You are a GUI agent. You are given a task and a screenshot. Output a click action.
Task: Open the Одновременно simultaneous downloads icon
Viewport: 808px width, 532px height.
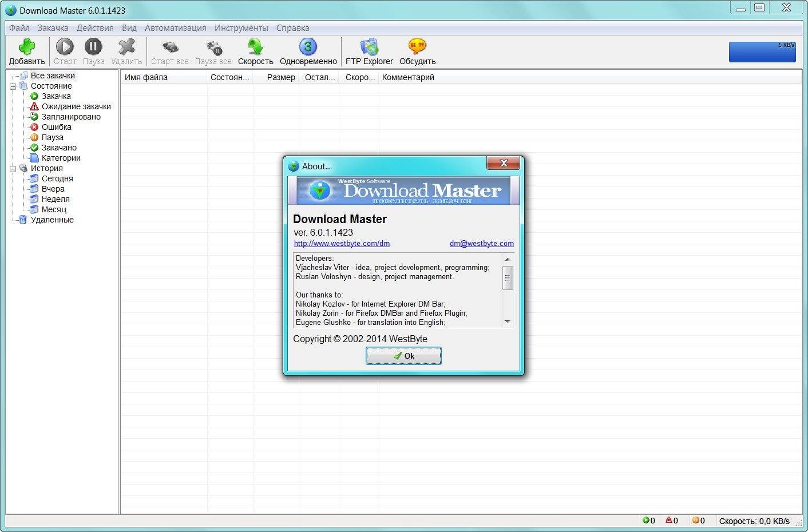coord(308,46)
